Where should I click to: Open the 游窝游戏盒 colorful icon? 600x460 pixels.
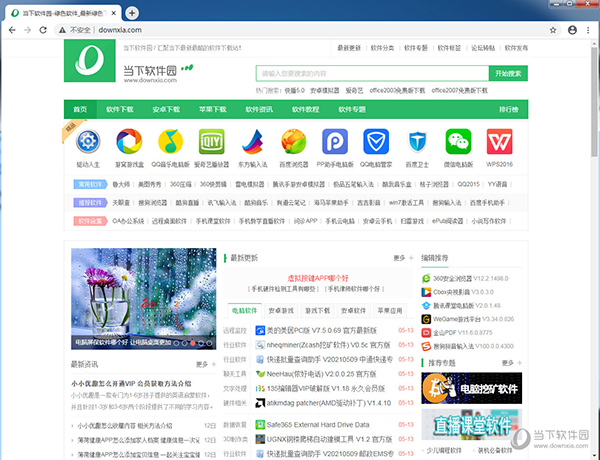point(129,141)
